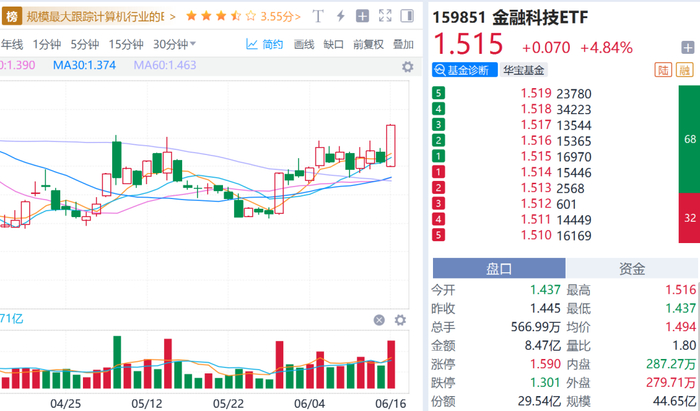Toggle the 简约 simple chart mode

(265, 44)
